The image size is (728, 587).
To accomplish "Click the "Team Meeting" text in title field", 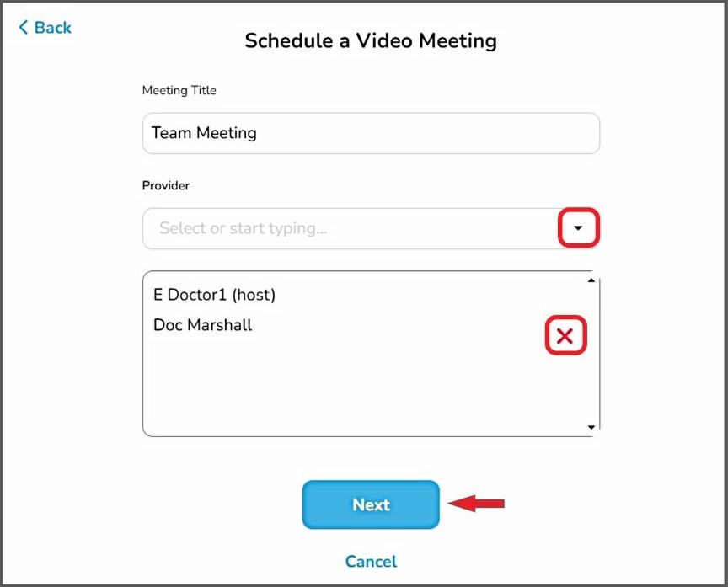I will coord(204,133).
